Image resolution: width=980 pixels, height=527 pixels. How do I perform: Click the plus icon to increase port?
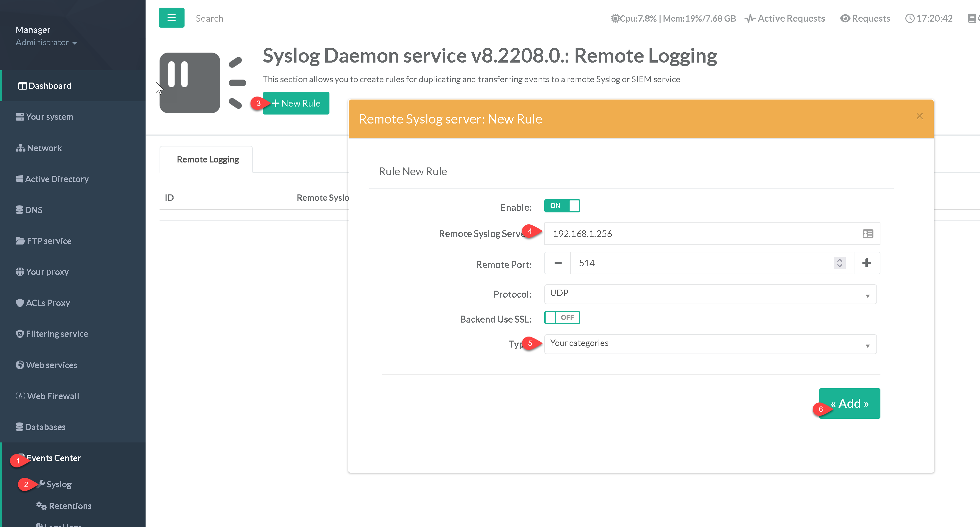click(x=867, y=263)
